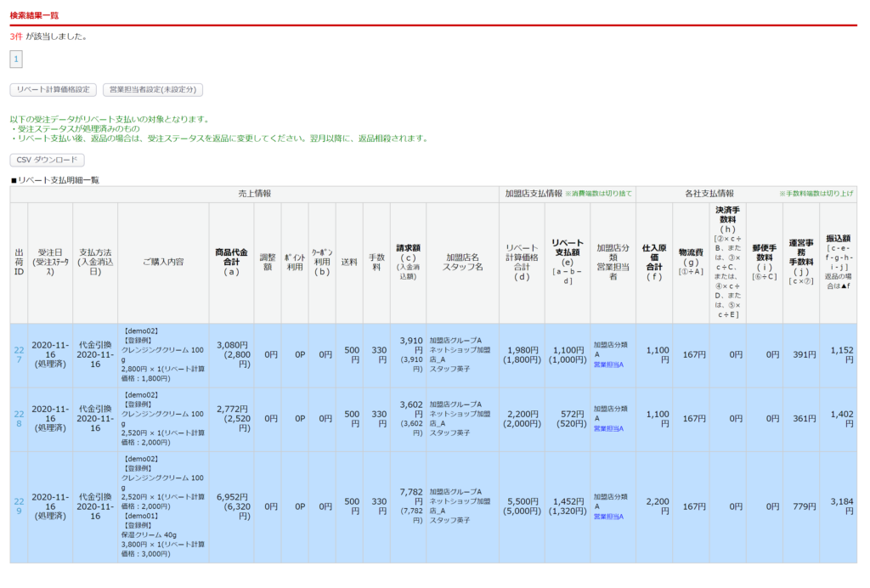The width and height of the screenshot is (870, 588).
Task: Open 営業担当A link in order 228 row
Action: [608, 428]
